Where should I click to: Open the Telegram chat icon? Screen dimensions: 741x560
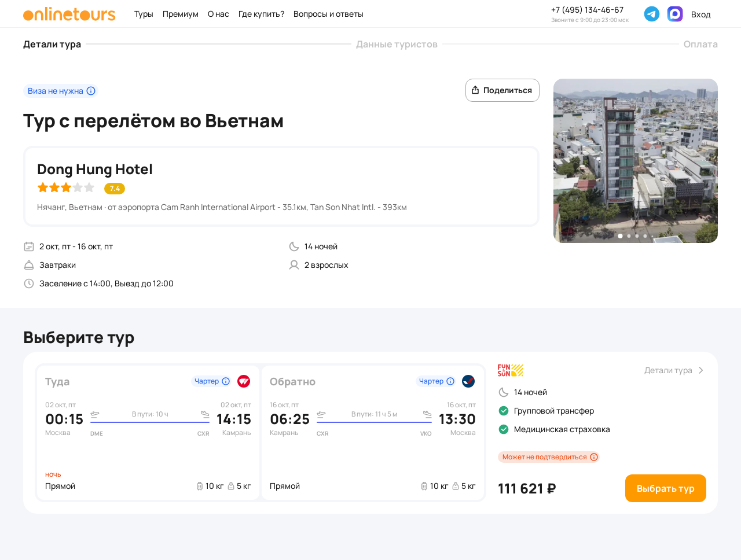point(652,14)
